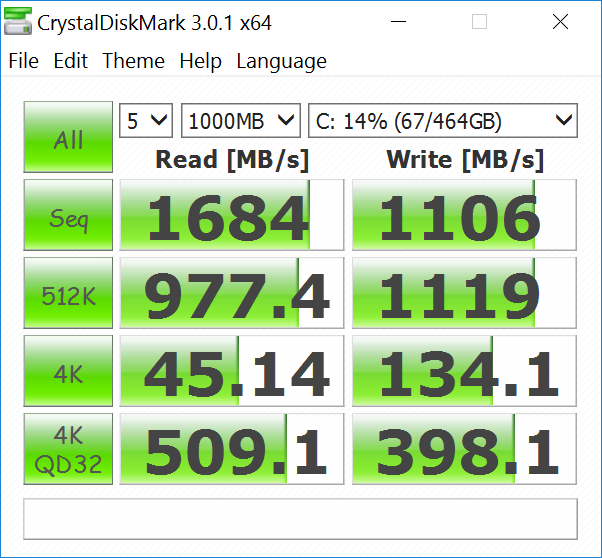Run all benchmarks with All button
The image size is (602, 558).
click(68, 137)
